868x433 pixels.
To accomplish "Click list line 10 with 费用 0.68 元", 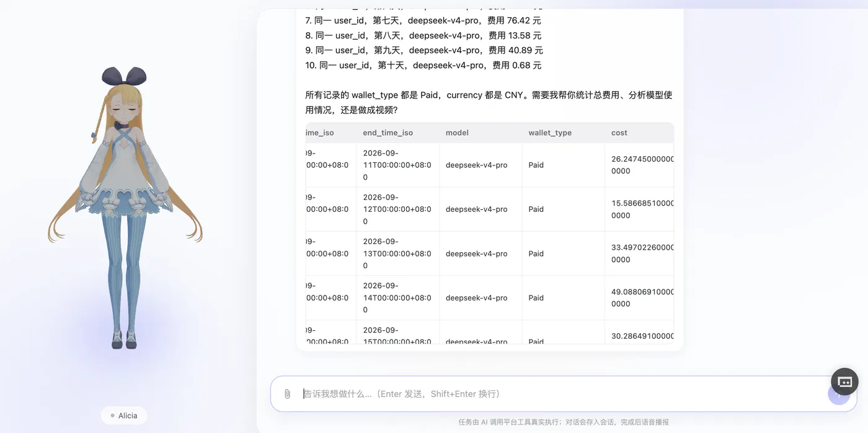I will (x=423, y=65).
